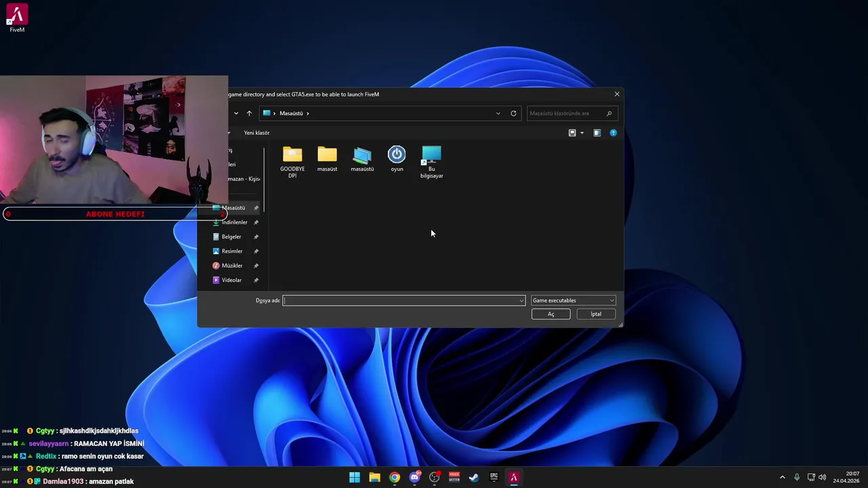Select Videolar in the navigation pane

tap(230, 280)
